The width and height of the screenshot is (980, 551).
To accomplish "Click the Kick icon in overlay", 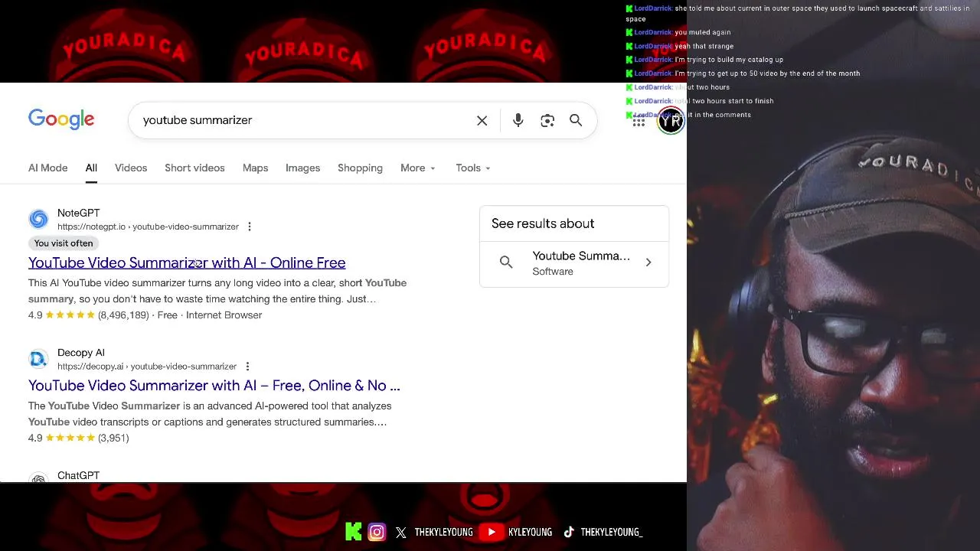I will [x=353, y=532].
